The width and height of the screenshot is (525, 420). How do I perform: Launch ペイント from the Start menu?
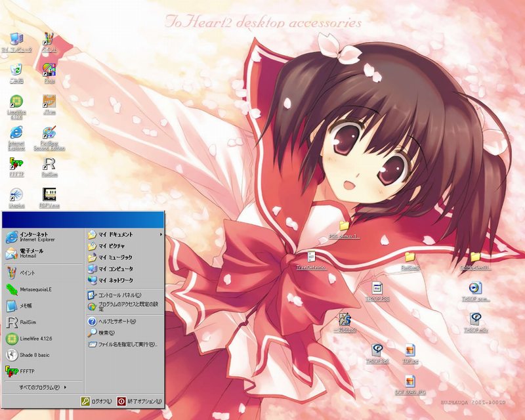pyautogui.click(x=43, y=273)
